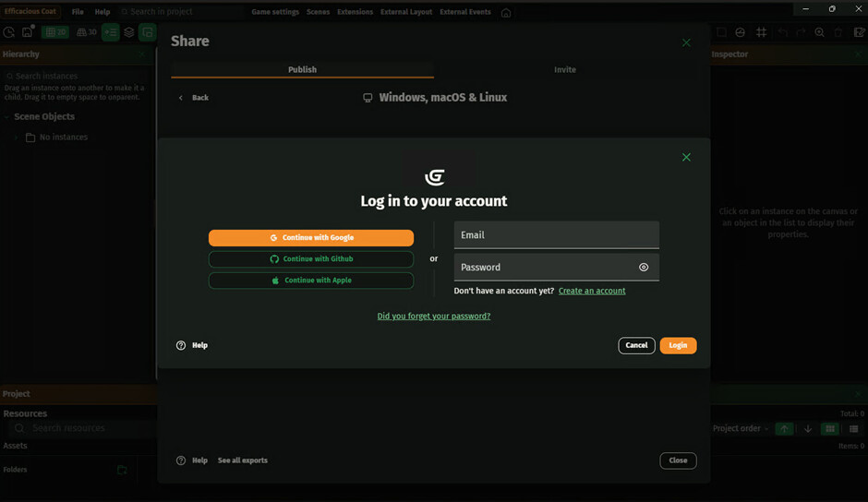Open the Game settings menu
The width and height of the screenshot is (868, 502).
pyautogui.click(x=275, y=12)
